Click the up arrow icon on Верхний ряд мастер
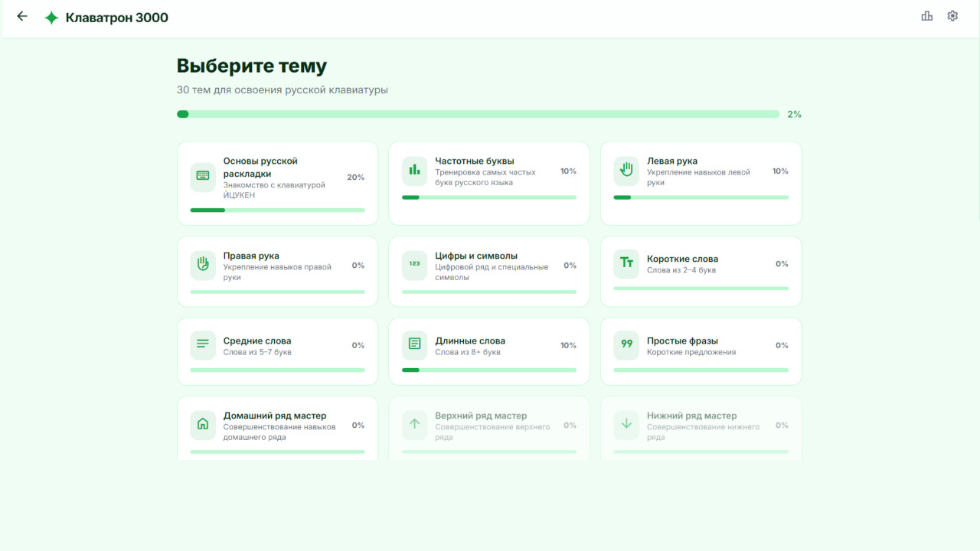Viewport: 980px width, 551px height. coord(414,425)
